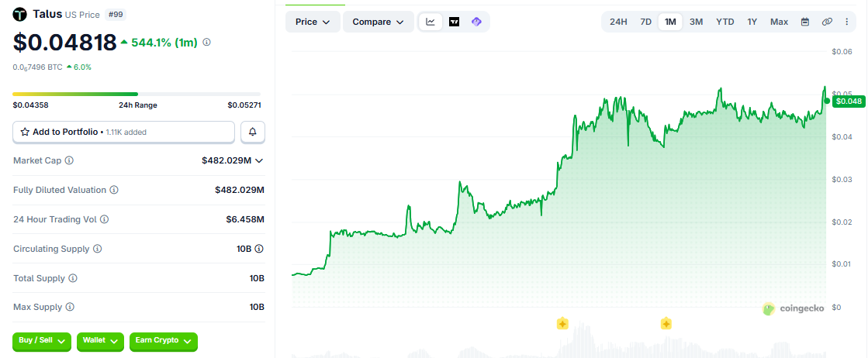Image resolution: width=868 pixels, height=358 pixels.
Task: Click the $0.048 current price tag on chart
Action: click(x=848, y=102)
